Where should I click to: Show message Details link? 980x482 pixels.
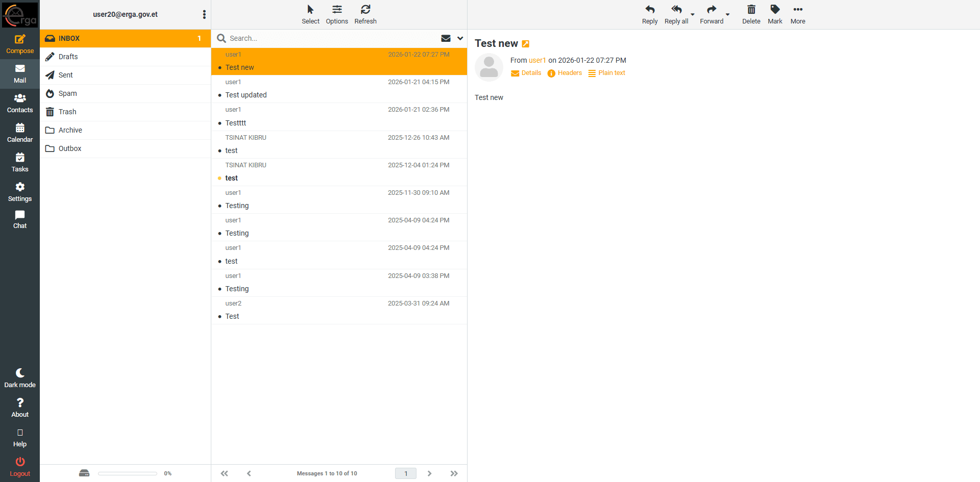click(x=526, y=73)
